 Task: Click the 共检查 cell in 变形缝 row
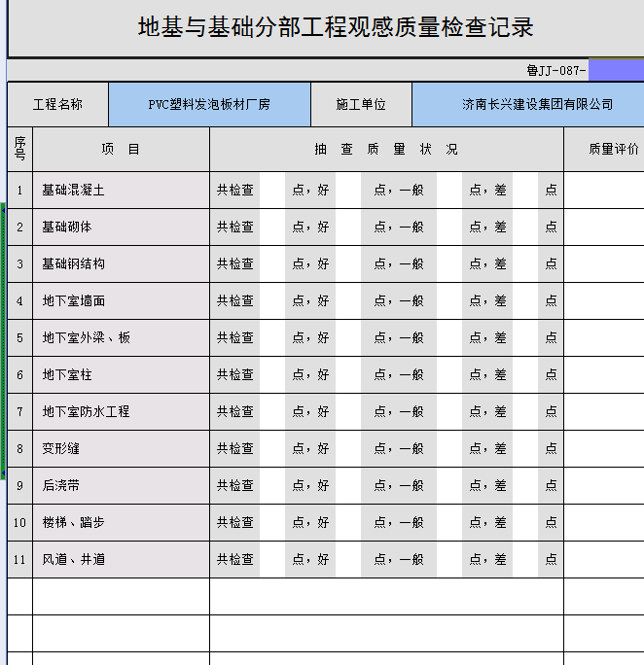tap(235, 449)
